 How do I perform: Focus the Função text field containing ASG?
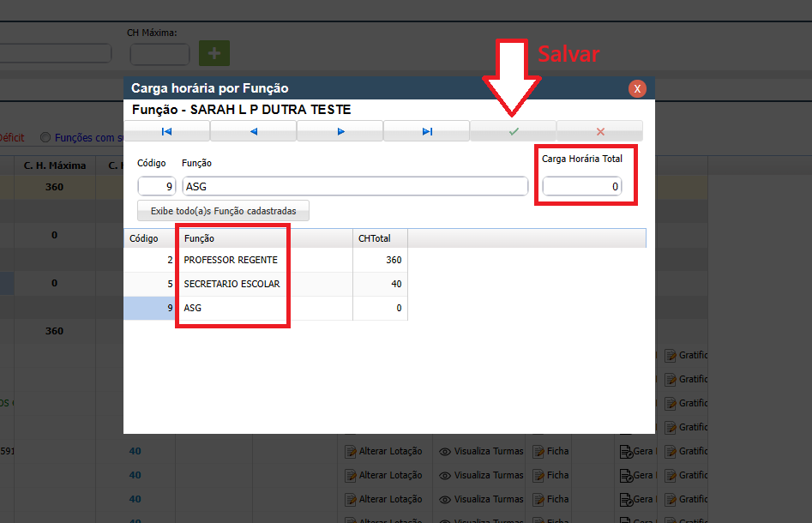355,186
